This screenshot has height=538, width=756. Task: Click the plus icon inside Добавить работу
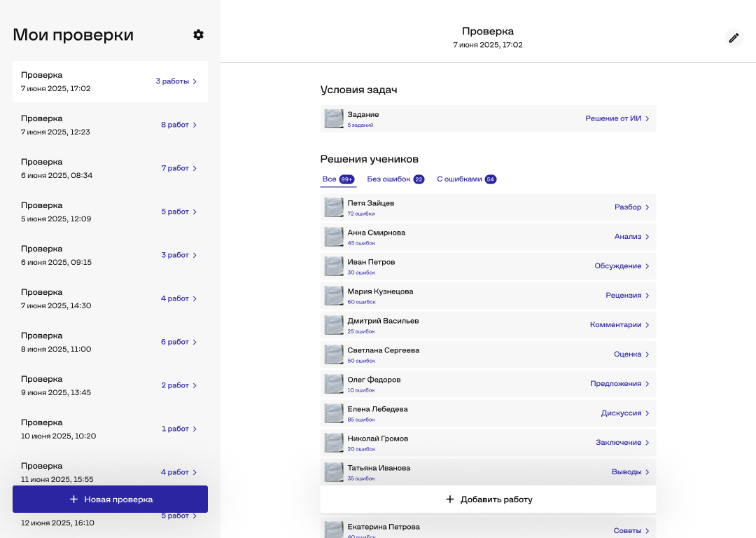point(450,499)
